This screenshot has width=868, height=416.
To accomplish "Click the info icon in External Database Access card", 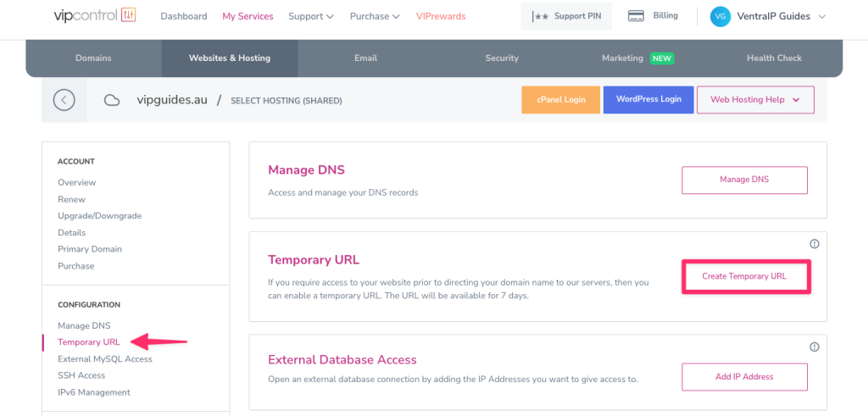I will coord(815,347).
